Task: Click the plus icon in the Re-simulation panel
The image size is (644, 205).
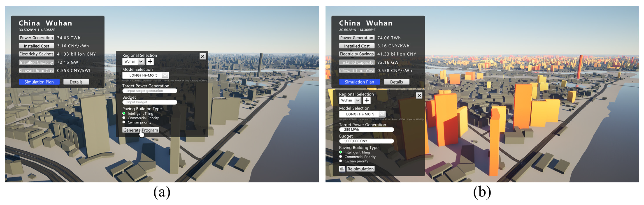Action: [367, 100]
